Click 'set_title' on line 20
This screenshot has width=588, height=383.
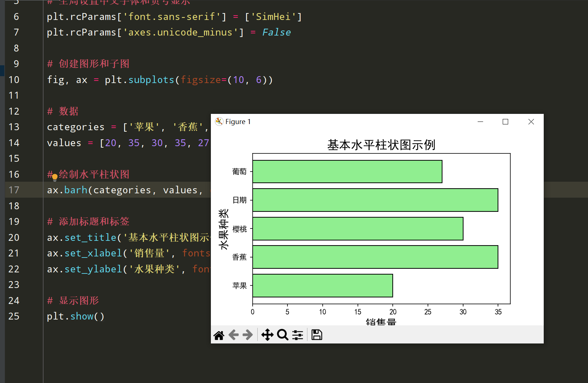click(x=90, y=238)
